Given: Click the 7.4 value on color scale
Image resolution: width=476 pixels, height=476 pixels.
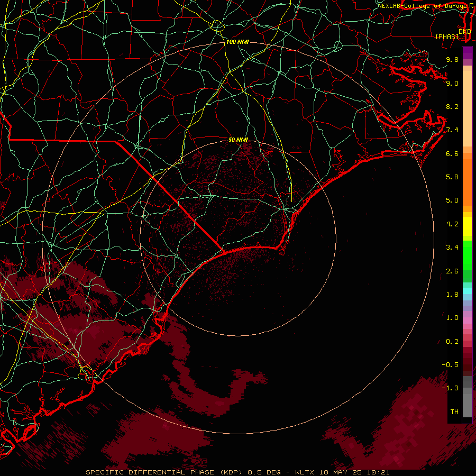Looking at the screenshot, I should pyautogui.click(x=452, y=130).
